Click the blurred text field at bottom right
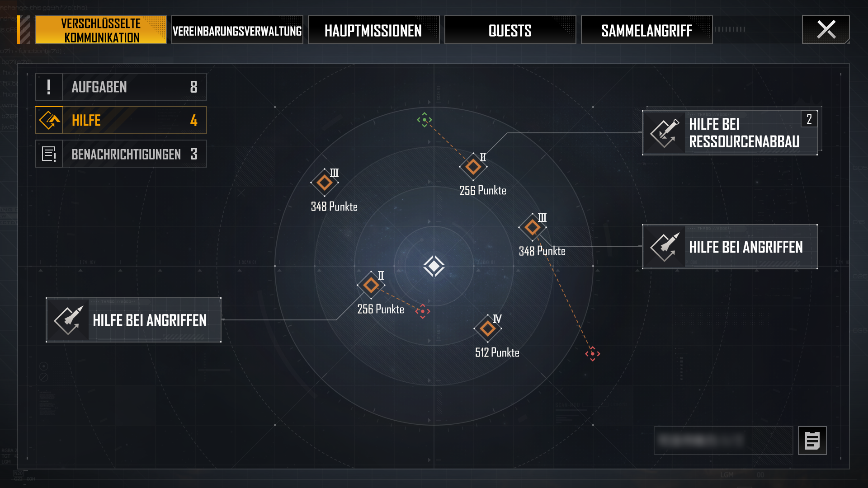The width and height of the screenshot is (868, 488). pos(723,441)
